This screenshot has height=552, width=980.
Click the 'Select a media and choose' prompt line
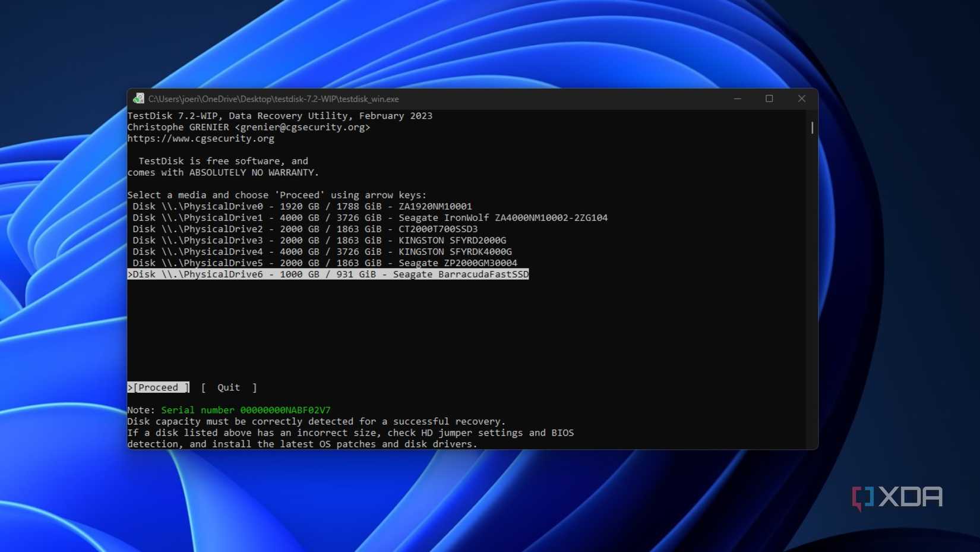coord(277,195)
